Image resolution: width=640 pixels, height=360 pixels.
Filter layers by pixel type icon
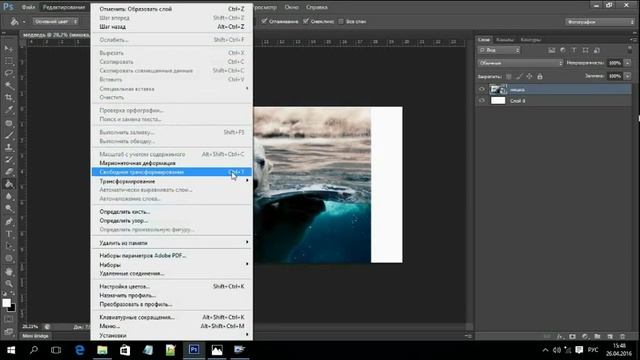[552, 50]
